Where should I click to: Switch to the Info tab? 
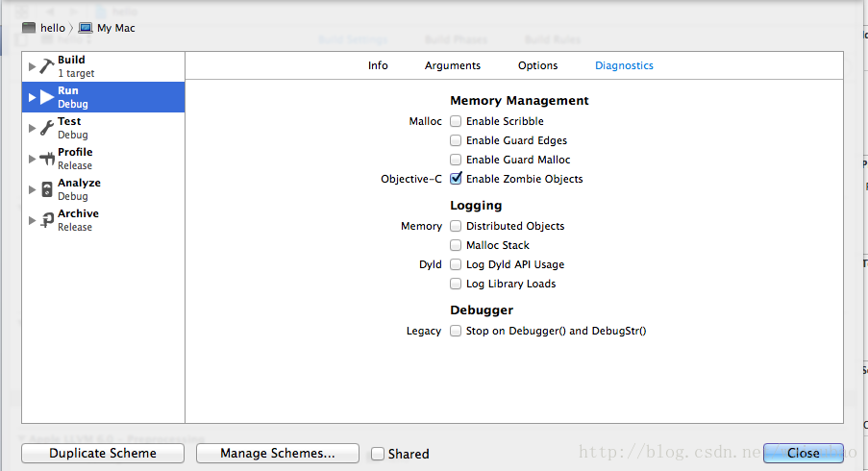378,65
